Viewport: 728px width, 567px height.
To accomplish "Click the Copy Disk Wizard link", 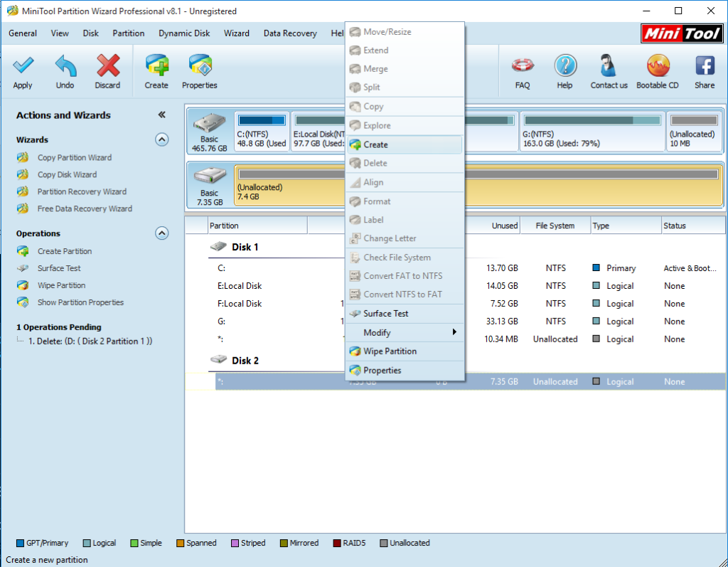I will [x=68, y=174].
